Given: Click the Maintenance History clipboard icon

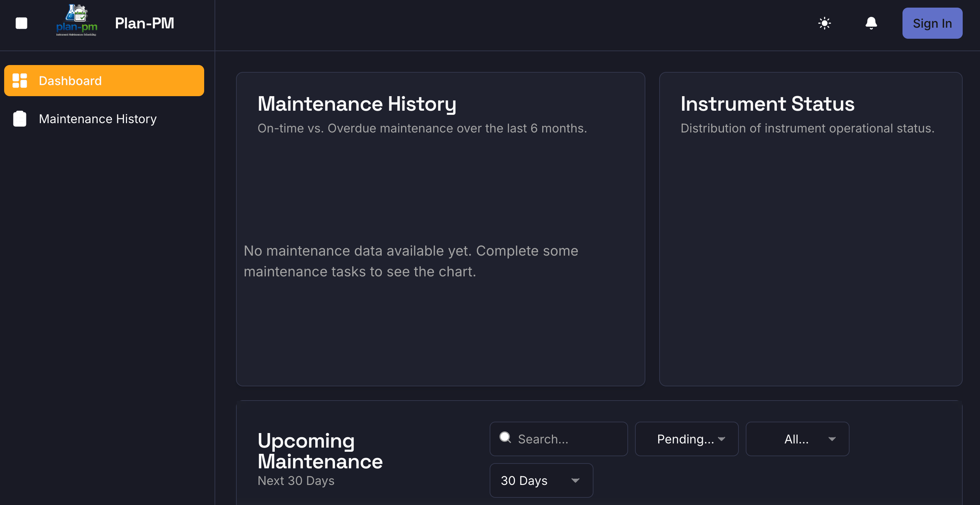Looking at the screenshot, I should pyautogui.click(x=20, y=119).
